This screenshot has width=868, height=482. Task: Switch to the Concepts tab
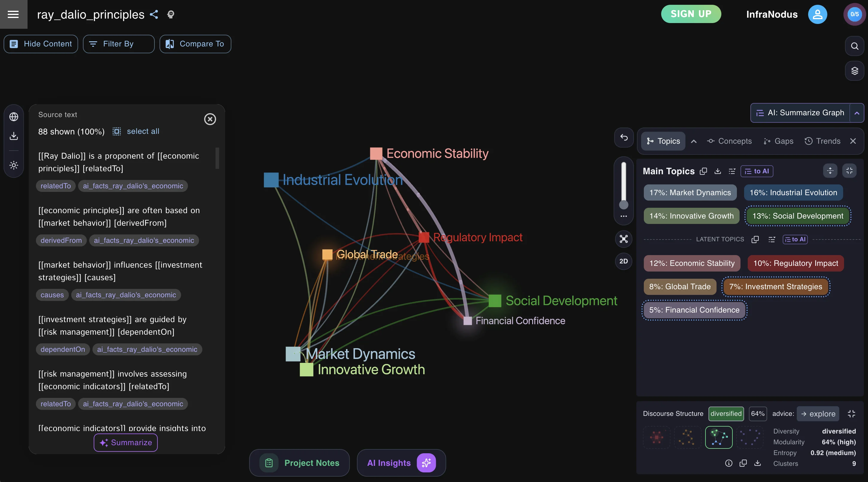pyautogui.click(x=729, y=141)
